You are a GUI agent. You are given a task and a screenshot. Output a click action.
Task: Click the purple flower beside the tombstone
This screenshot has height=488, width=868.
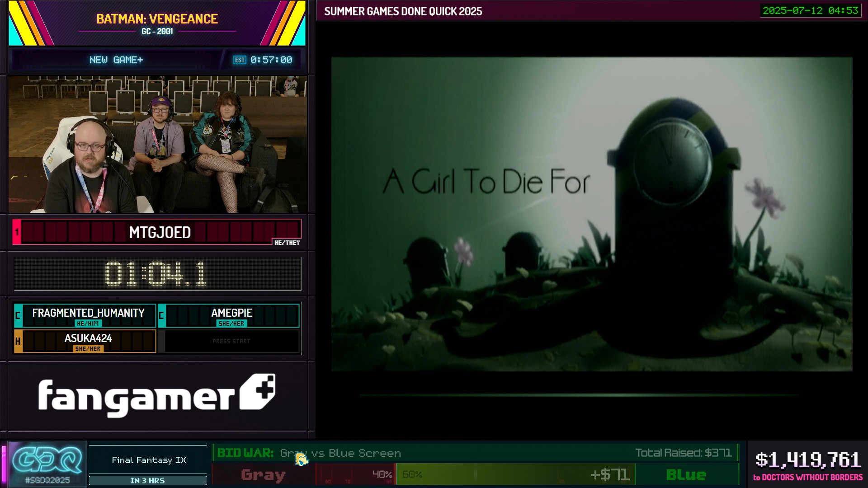[765, 198]
